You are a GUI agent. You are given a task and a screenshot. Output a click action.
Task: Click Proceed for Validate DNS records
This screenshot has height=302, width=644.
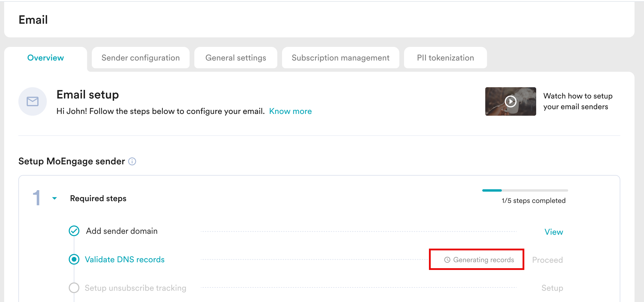click(547, 260)
